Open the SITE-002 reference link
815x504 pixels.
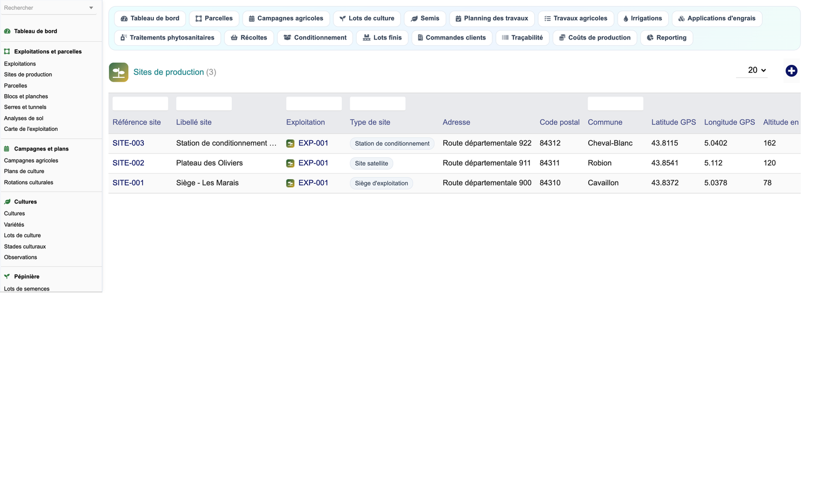(129, 163)
